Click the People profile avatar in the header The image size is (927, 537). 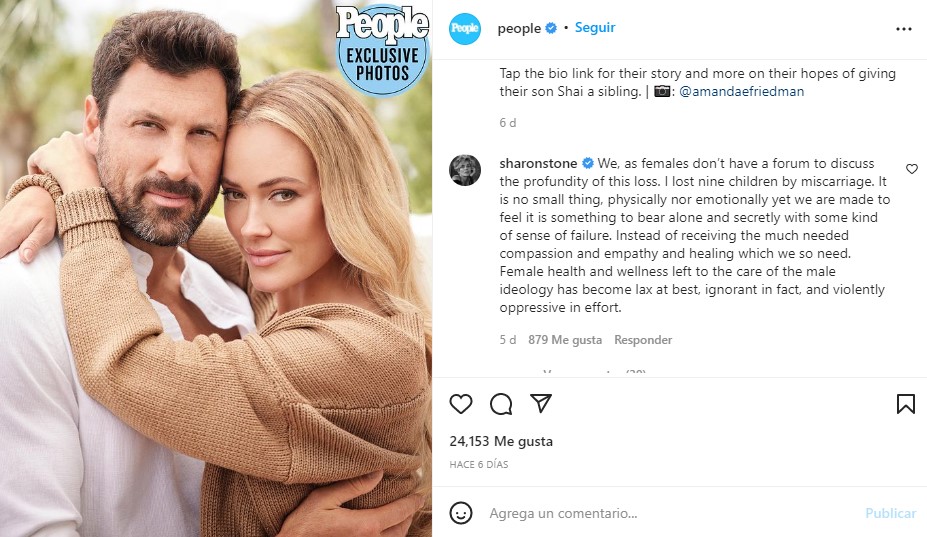465,29
